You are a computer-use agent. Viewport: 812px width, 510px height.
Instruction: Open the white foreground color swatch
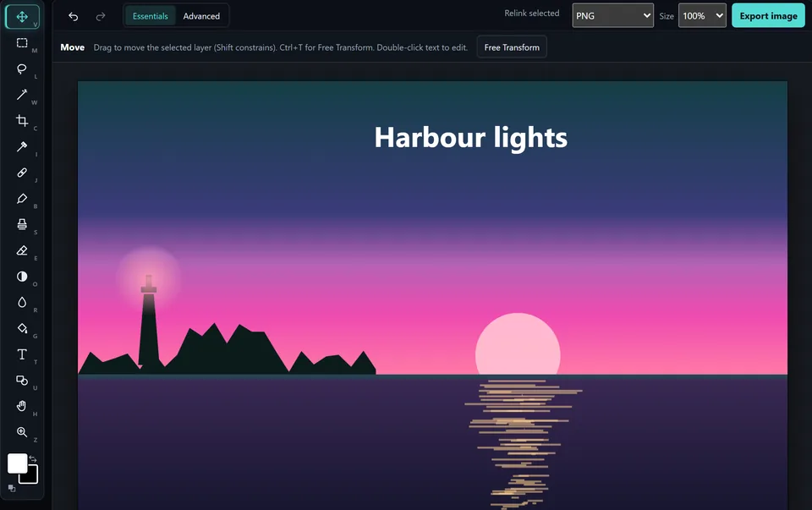tap(17, 463)
